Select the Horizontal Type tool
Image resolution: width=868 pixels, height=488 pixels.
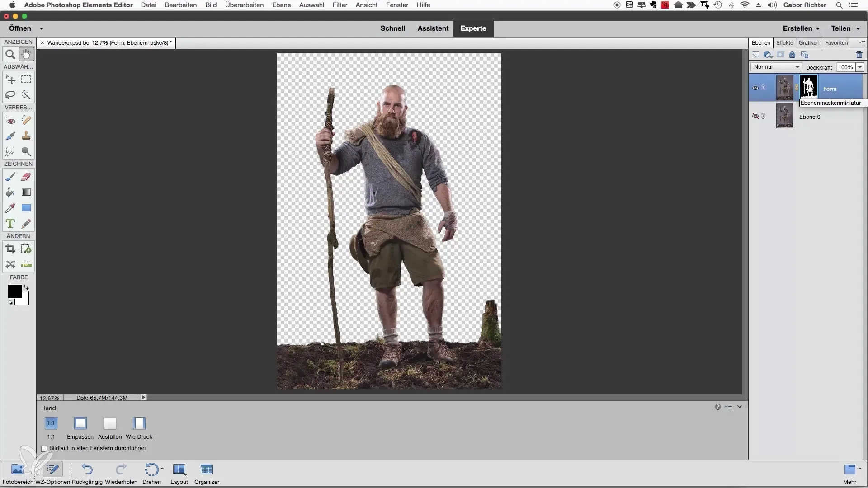10,224
